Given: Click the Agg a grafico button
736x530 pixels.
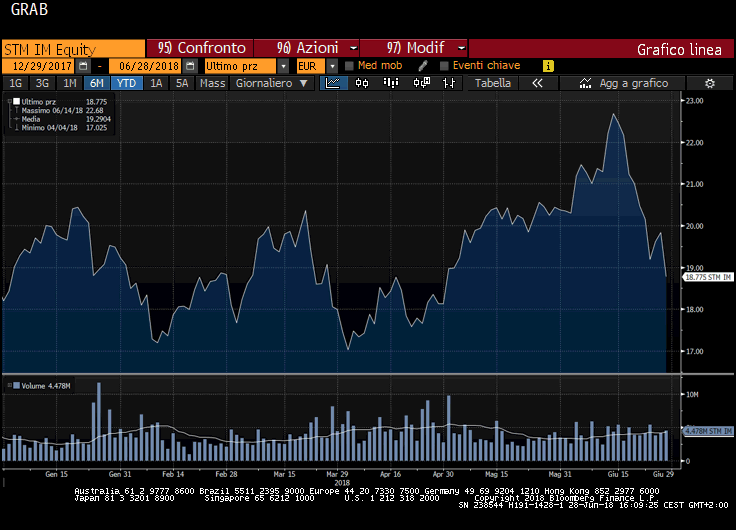Looking at the screenshot, I should [622, 83].
